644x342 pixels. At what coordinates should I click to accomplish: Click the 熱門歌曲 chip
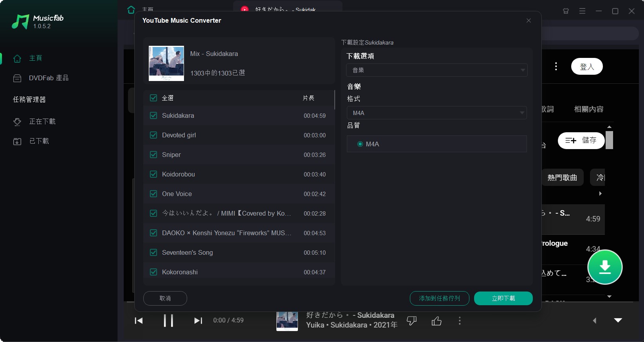click(x=562, y=178)
